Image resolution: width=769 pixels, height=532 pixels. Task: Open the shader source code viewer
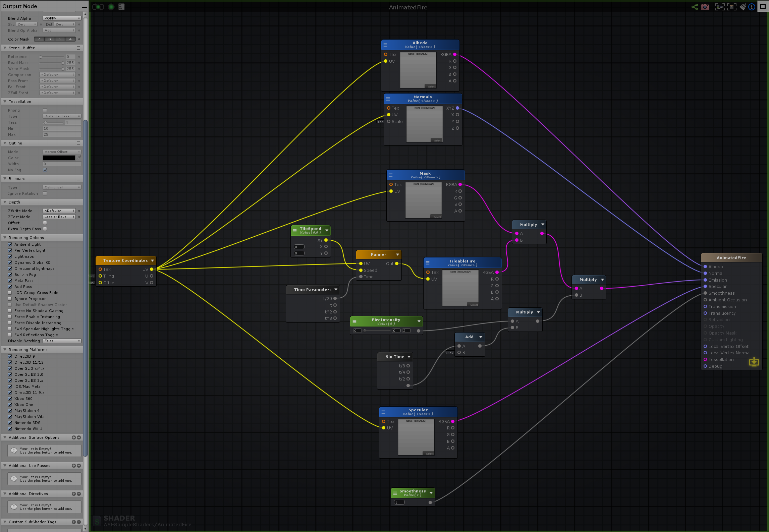tap(121, 7)
